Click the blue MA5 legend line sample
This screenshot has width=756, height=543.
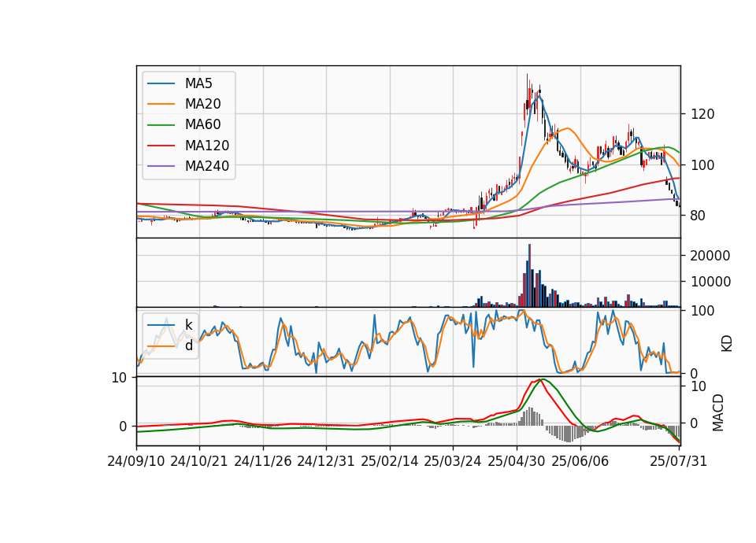click(x=161, y=83)
